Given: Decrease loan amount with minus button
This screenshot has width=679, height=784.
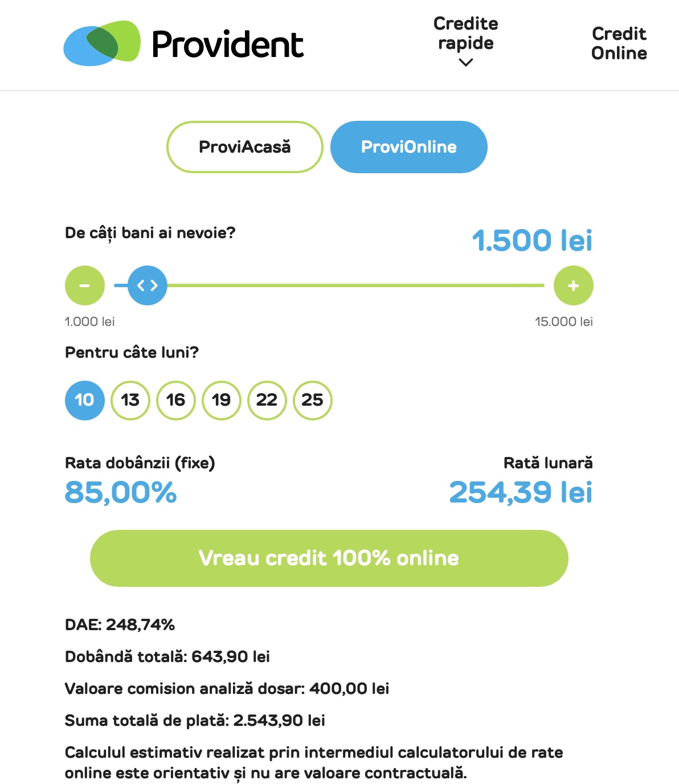Looking at the screenshot, I should click(85, 285).
